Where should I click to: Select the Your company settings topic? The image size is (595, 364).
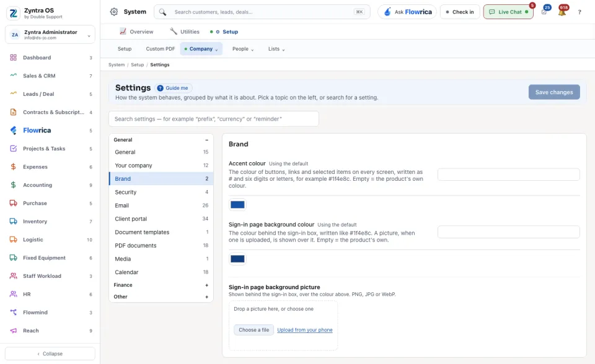click(161, 165)
